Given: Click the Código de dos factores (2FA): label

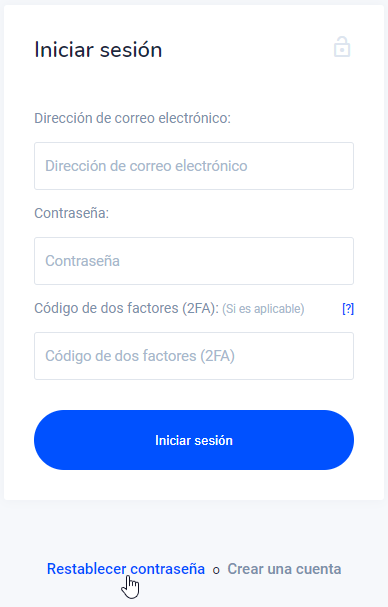Looking at the screenshot, I should click(x=127, y=308).
